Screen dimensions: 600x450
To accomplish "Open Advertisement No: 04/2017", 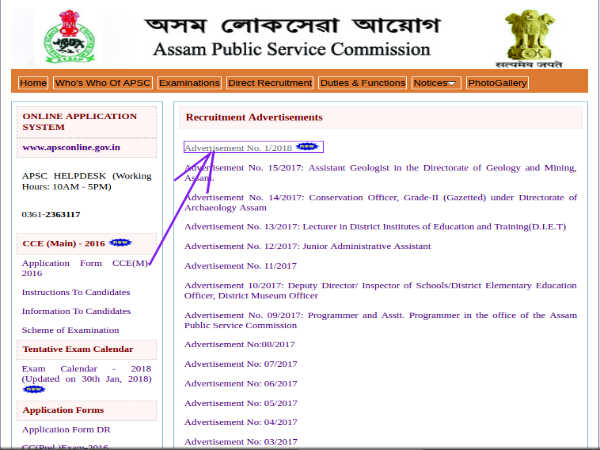I will [241, 422].
